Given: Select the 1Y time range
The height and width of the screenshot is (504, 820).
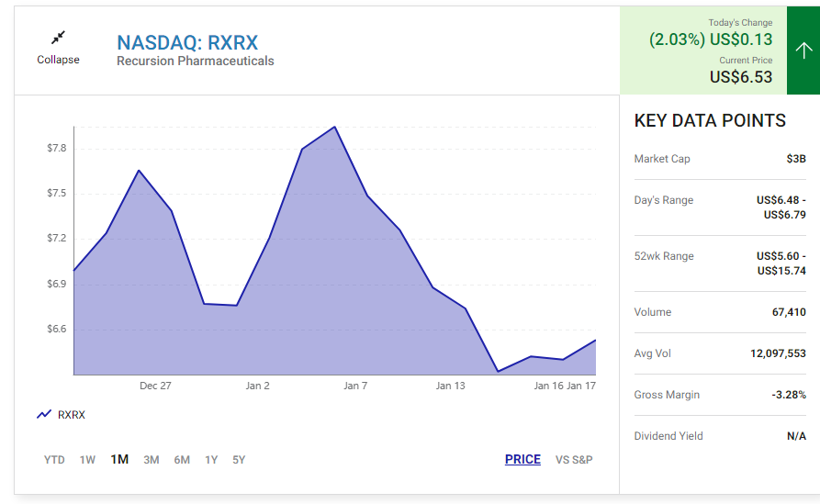Looking at the screenshot, I should pos(211,460).
